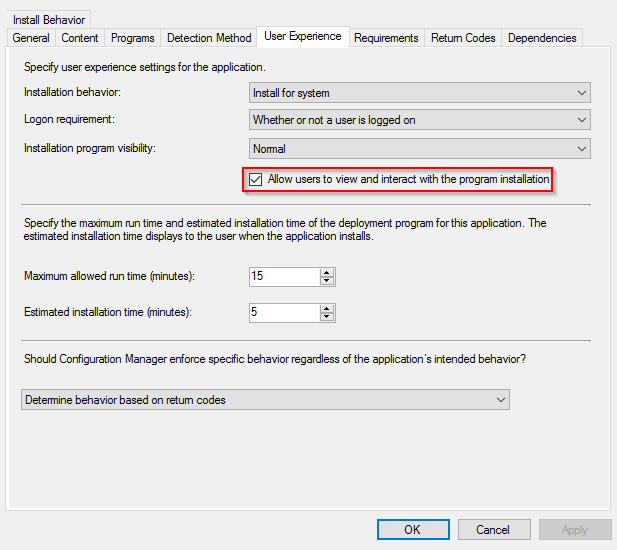Toggle Allow users to view and interact checkbox
The width and height of the screenshot is (617, 550).
pos(256,179)
